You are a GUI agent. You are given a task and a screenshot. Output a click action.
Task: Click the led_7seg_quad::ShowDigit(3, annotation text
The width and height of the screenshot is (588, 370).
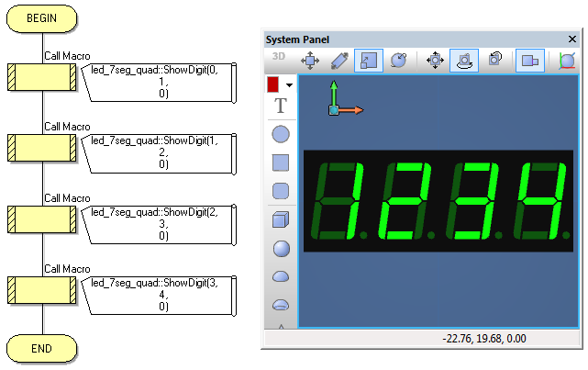pyautogui.click(x=154, y=283)
